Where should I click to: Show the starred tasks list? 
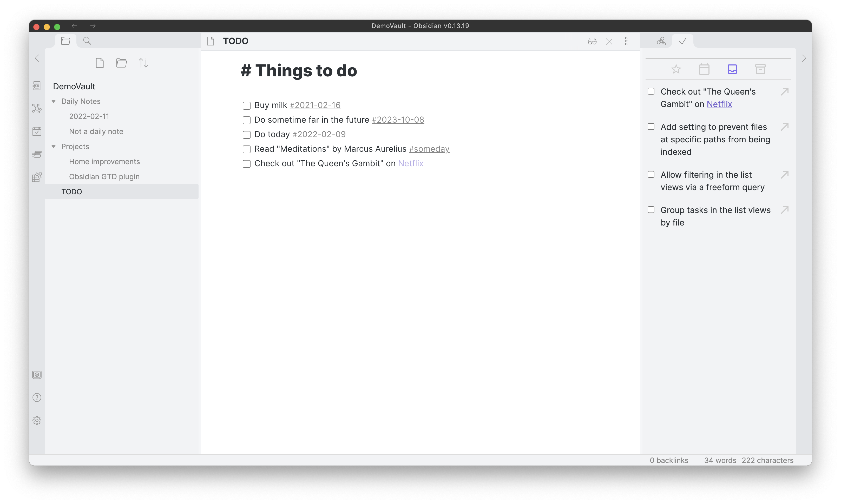point(676,69)
